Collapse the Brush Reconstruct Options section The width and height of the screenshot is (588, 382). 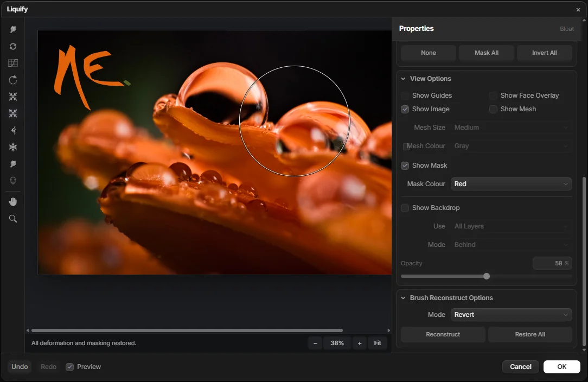(403, 298)
